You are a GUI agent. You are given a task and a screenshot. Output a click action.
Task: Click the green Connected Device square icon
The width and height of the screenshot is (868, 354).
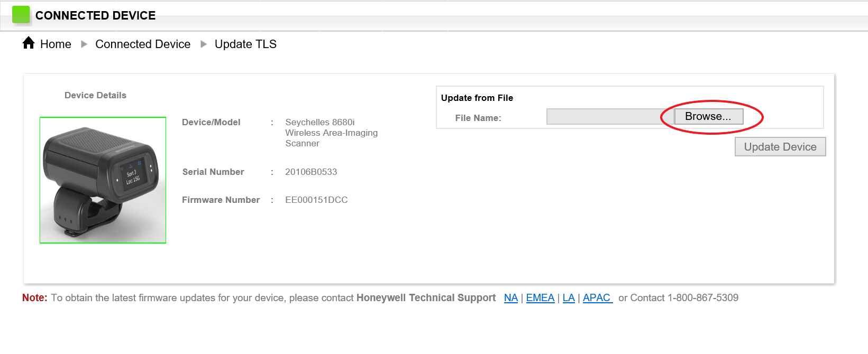click(21, 15)
